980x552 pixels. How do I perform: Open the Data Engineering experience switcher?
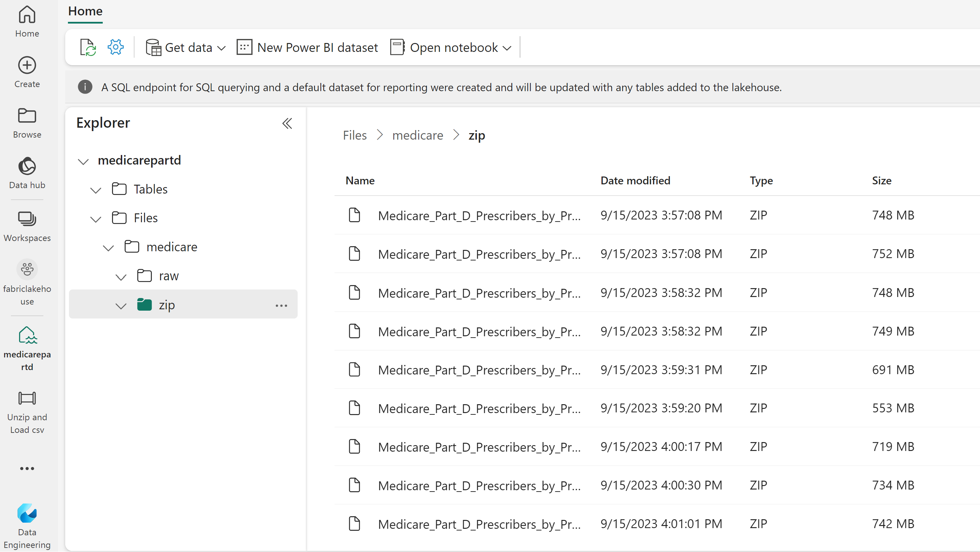click(27, 527)
